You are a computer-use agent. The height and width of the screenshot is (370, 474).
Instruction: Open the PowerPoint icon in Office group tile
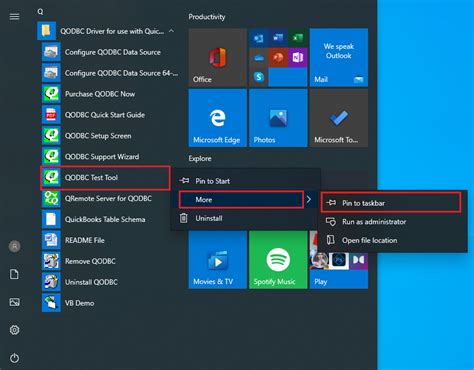278,58
